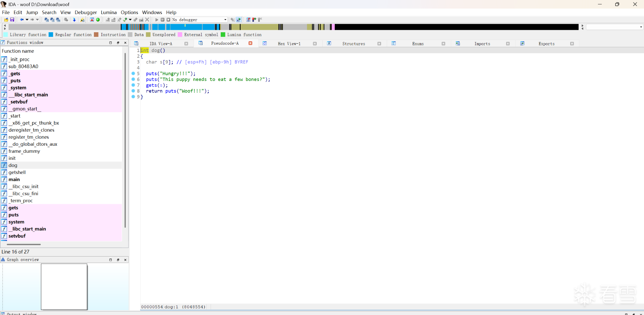
Task: Click the red and green breakpoint icon
Action: click(254, 20)
